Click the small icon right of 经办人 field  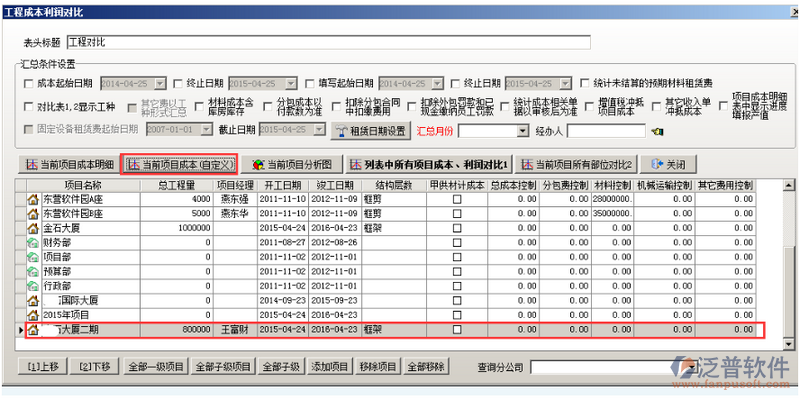657,131
